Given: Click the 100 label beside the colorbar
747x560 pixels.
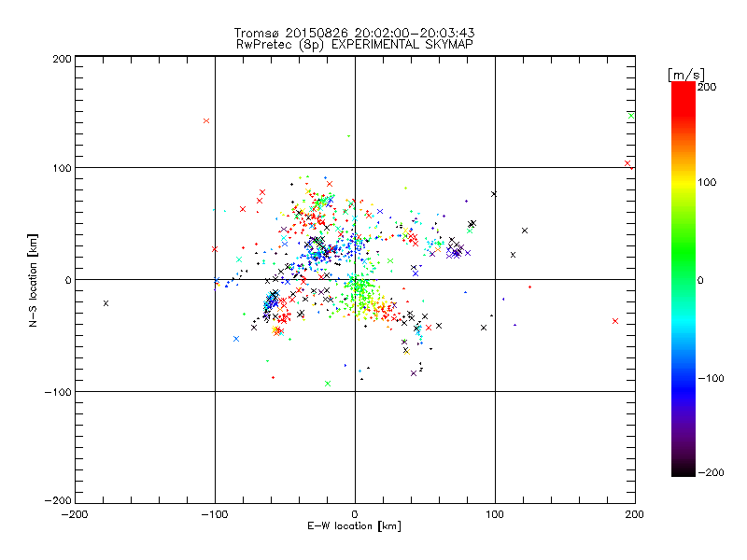Looking at the screenshot, I should (707, 182).
